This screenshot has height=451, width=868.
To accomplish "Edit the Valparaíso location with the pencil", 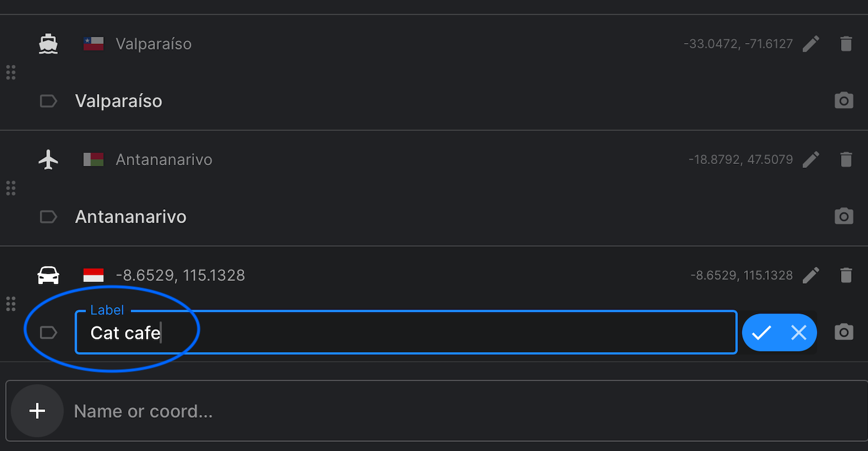I will (811, 44).
